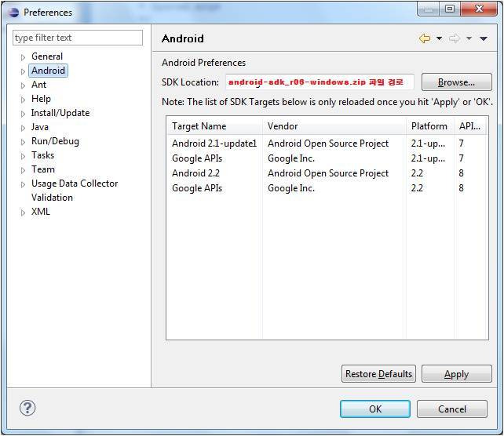Click the help question mark icon
The image size is (504, 436).
27,408
